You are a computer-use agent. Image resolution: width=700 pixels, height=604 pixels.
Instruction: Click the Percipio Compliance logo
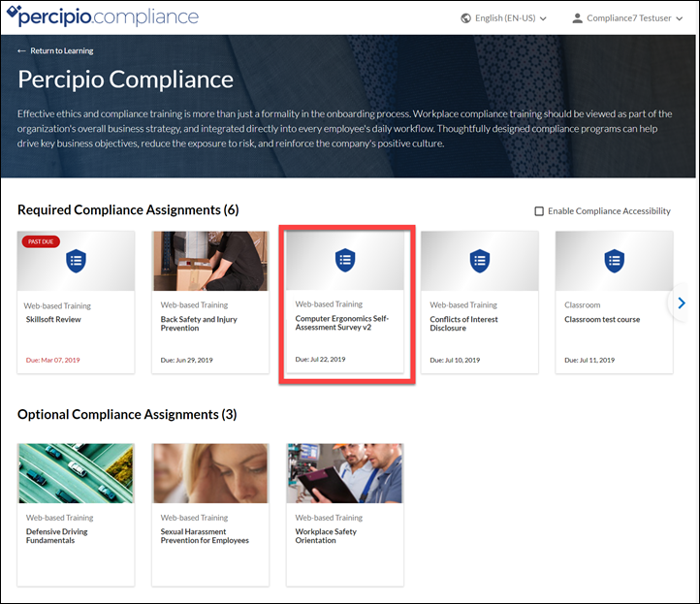103,16
